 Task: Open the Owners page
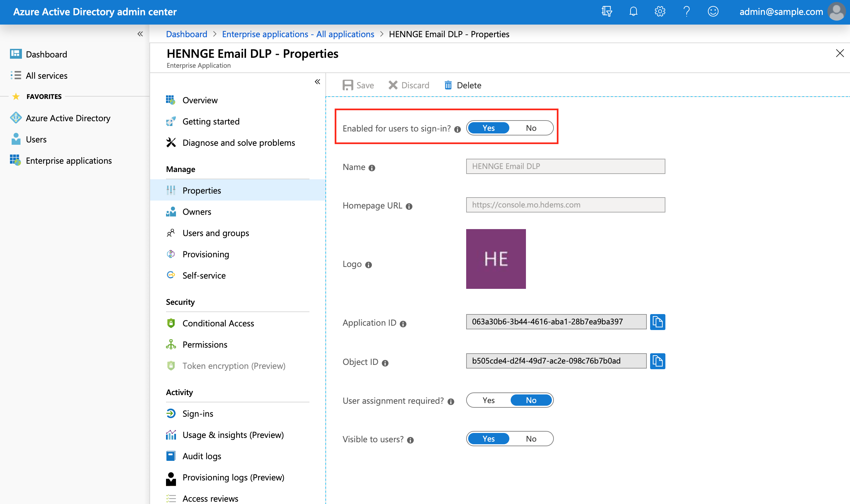(x=238, y=211)
